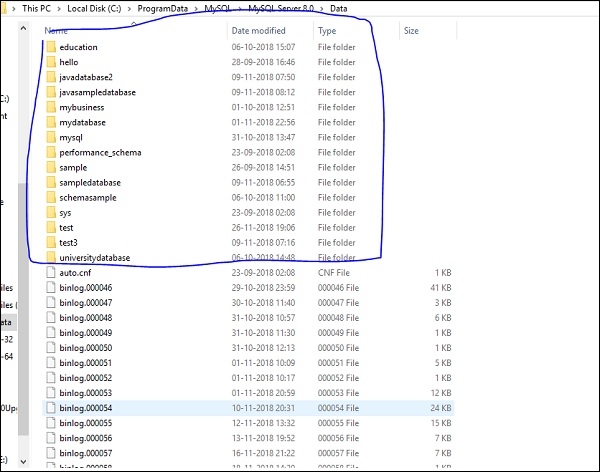
Task: Click the universitydatabase folder icon
Action: (51, 257)
